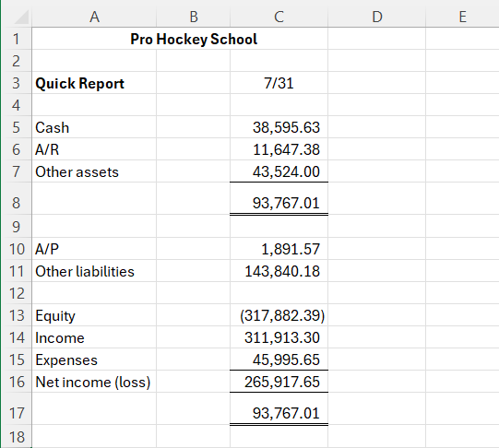This screenshot has height=448, width=499.
Task: Select row 3 header
Action: [17, 83]
